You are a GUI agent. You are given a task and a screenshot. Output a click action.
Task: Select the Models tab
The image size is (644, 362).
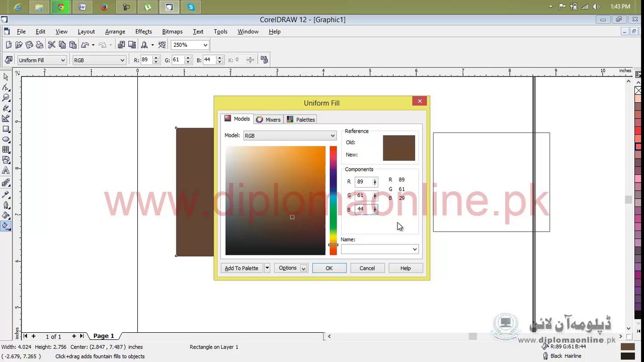coord(237,119)
